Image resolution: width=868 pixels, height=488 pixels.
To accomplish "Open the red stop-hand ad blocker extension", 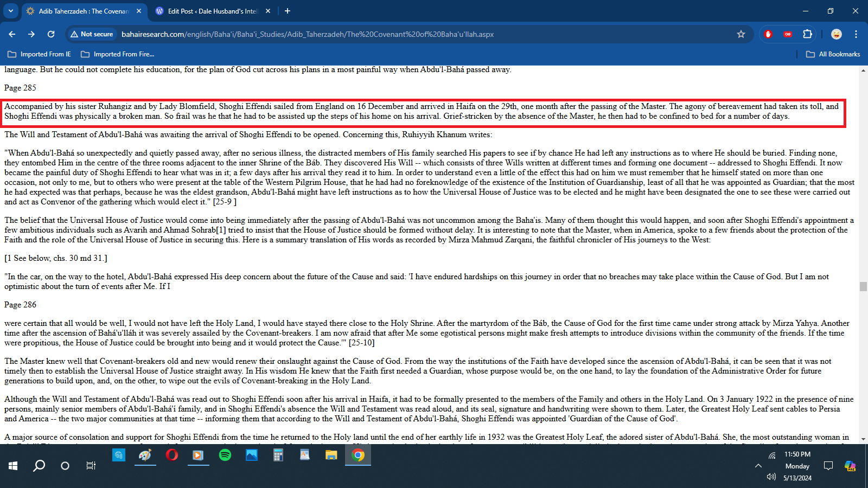I will tap(768, 34).
